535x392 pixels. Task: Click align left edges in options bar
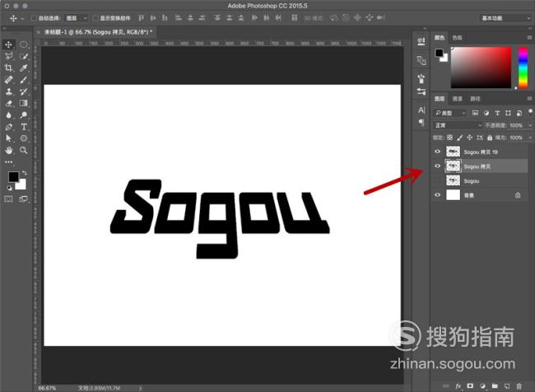[x=178, y=18]
